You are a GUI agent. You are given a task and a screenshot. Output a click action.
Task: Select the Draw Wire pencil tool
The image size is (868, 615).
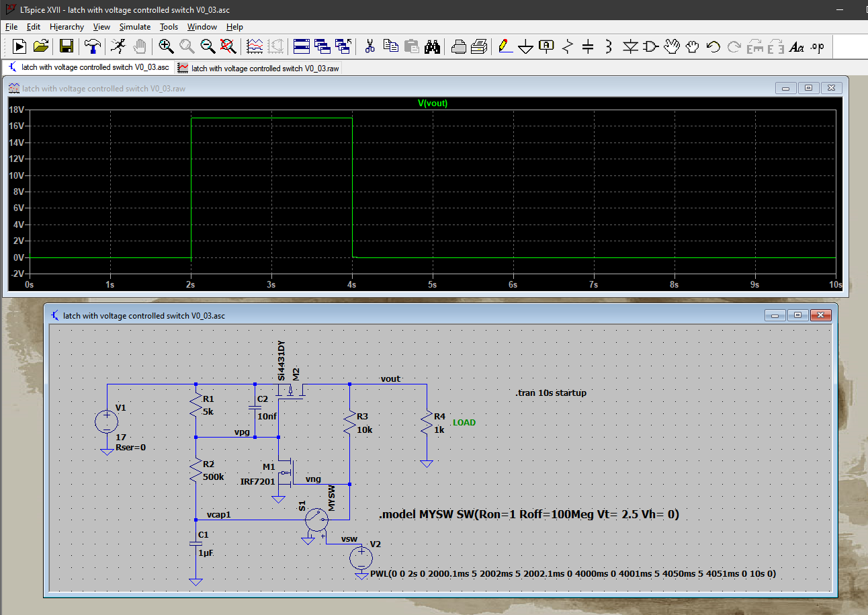tap(505, 46)
